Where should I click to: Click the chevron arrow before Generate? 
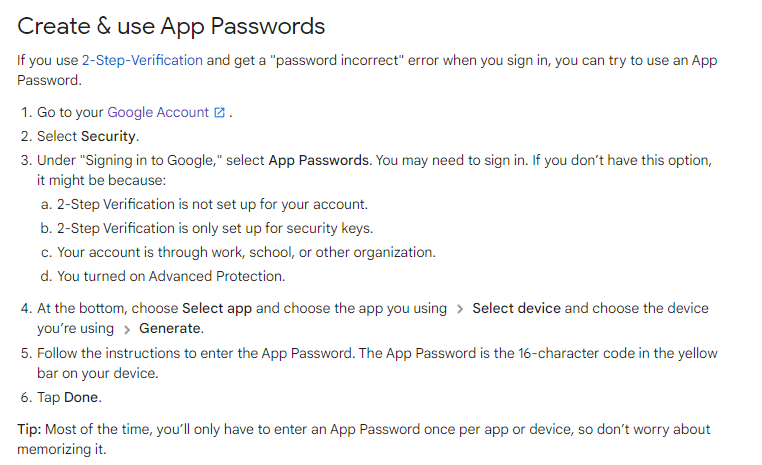[127, 328]
